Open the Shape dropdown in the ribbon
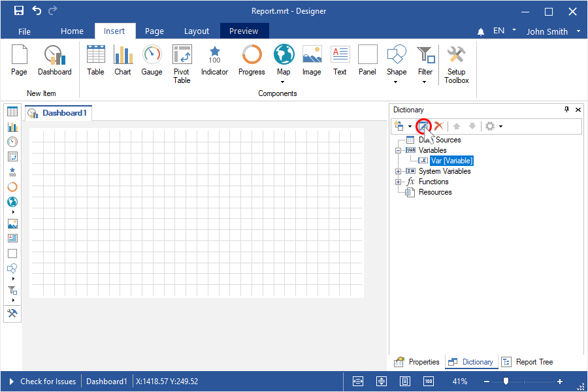This screenshot has width=588, height=392. point(396,82)
